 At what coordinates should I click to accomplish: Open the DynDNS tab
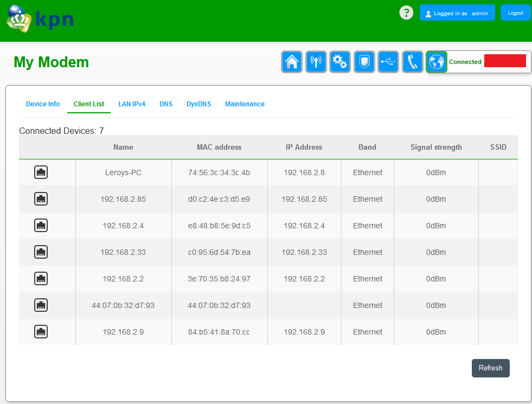198,104
